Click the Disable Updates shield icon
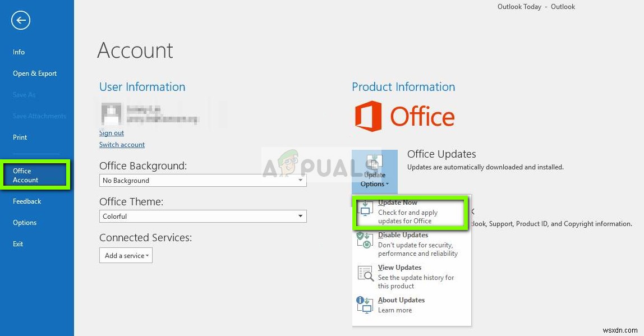This screenshot has width=644, height=336. click(365, 240)
